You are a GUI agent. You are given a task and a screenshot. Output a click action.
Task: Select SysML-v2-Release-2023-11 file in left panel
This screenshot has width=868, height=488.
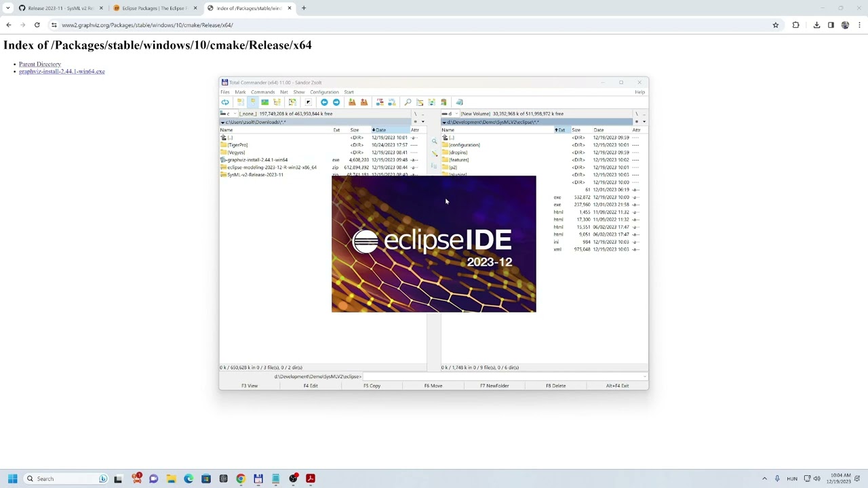point(252,175)
